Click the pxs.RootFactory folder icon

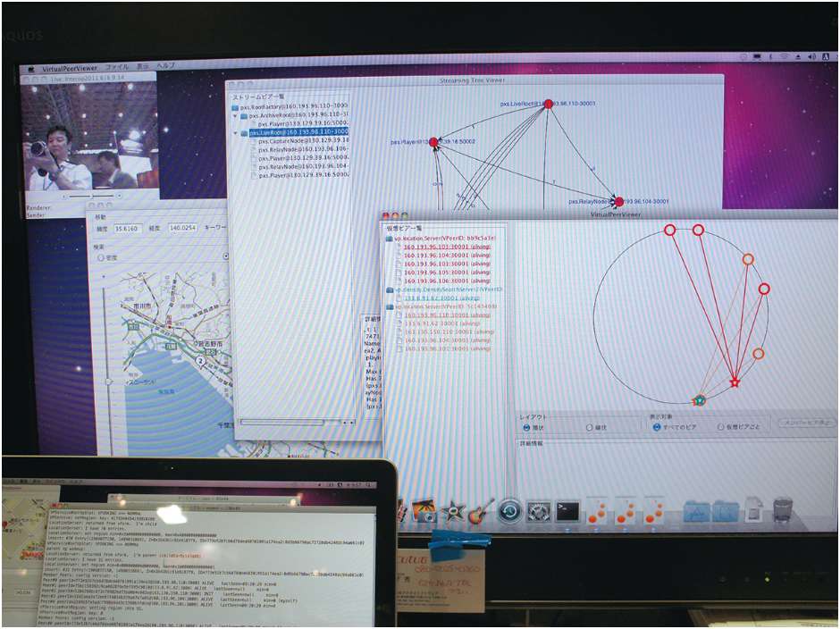[235, 107]
